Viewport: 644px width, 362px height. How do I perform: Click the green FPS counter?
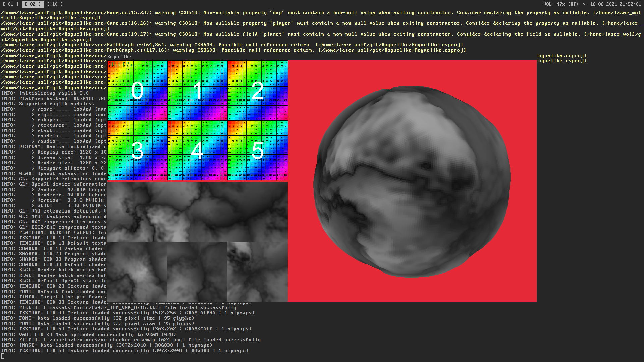120,64
